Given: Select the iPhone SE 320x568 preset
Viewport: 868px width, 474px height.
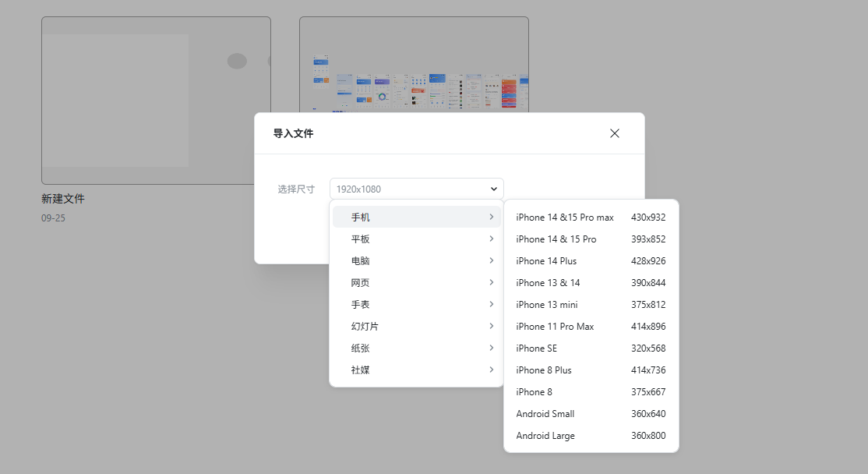Looking at the screenshot, I should [x=589, y=348].
